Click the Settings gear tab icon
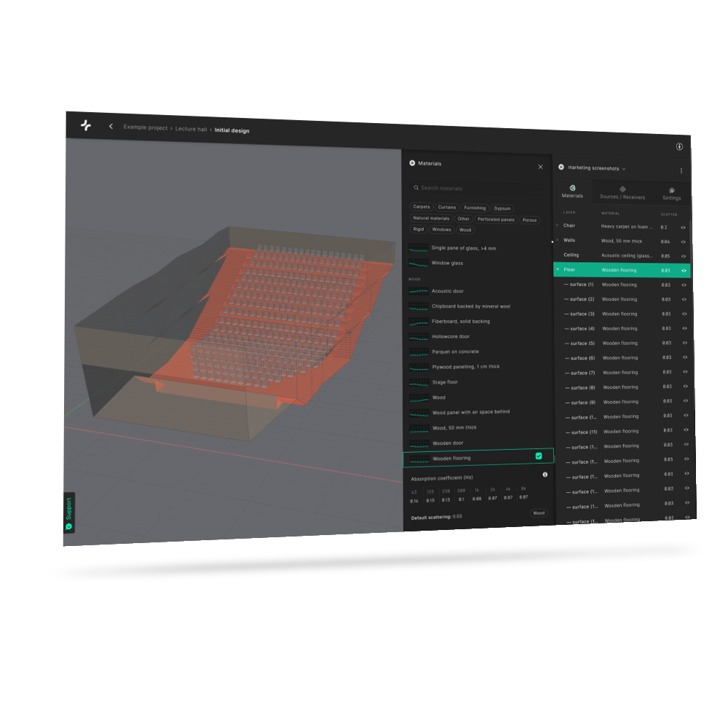This screenshot has width=728, height=728. click(x=671, y=189)
